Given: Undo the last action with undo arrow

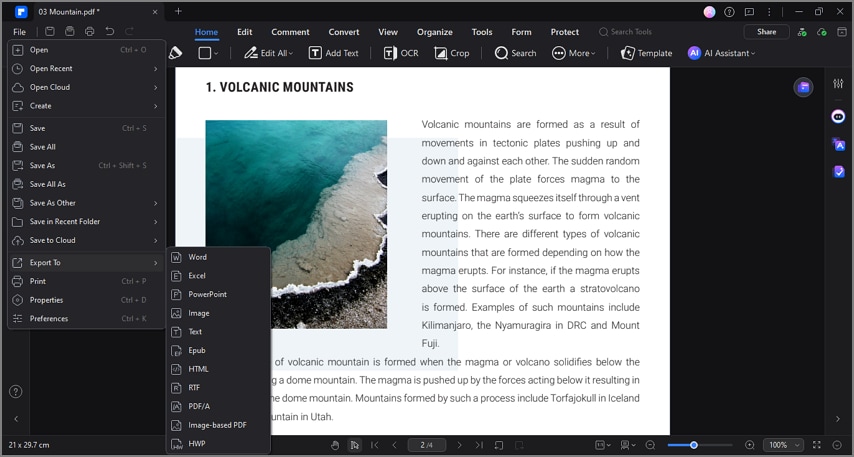Looking at the screenshot, I should point(109,32).
